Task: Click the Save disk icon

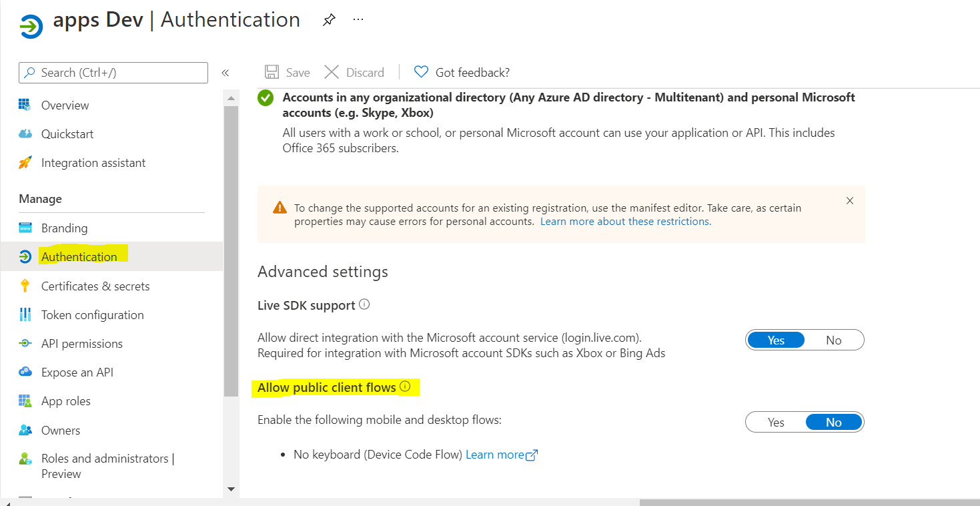Action: coord(272,72)
